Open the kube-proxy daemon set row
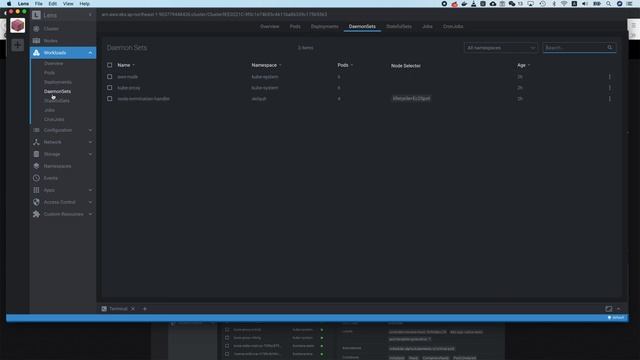Screen dimensions: 640x360 pyautogui.click(x=129, y=88)
